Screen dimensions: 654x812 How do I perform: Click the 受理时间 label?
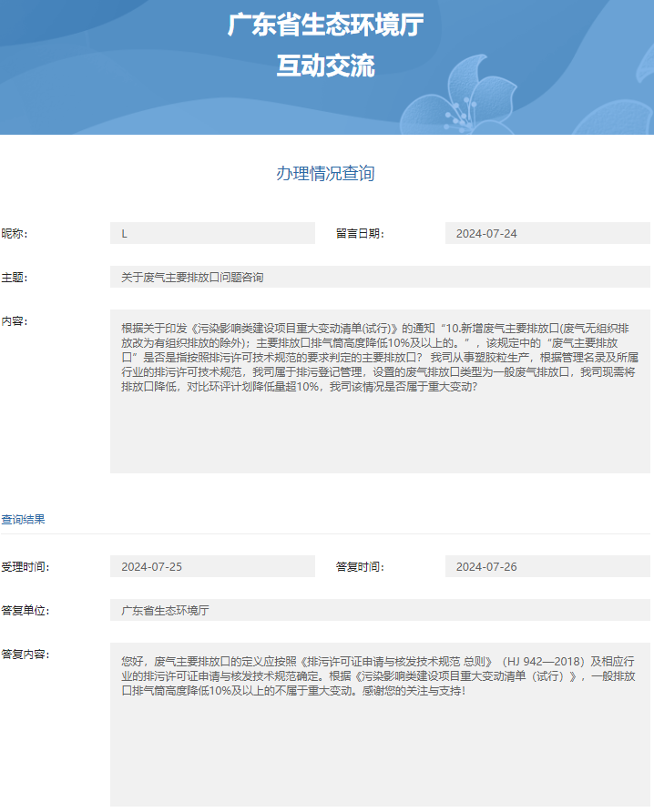[x=25, y=566]
